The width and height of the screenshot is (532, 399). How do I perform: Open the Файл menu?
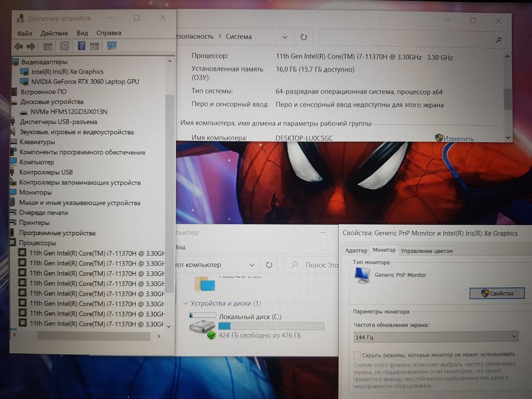[24, 34]
